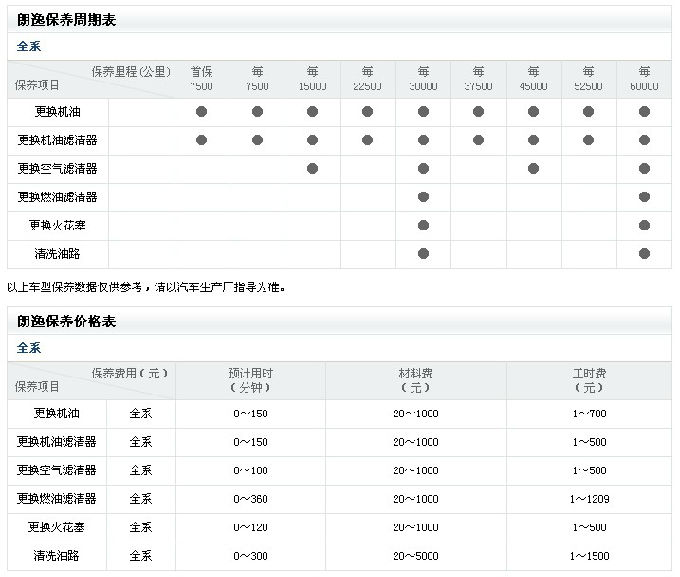Select the 每 15000 column header
Viewport: 680px width, 577px height.
312,79
